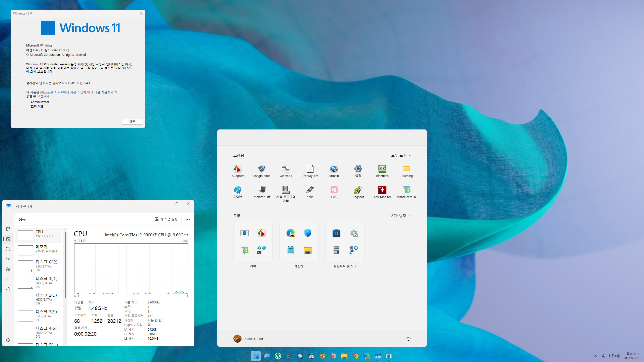
Task: Open 시작 프로그램 관리 pinned app
Action: click(286, 194)
